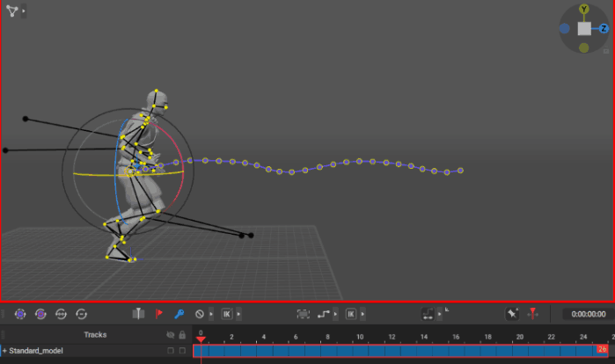This screenshot has width=615, height=364.
Task: Click the gray center square of view gizmo
Action: coord(584,29)
